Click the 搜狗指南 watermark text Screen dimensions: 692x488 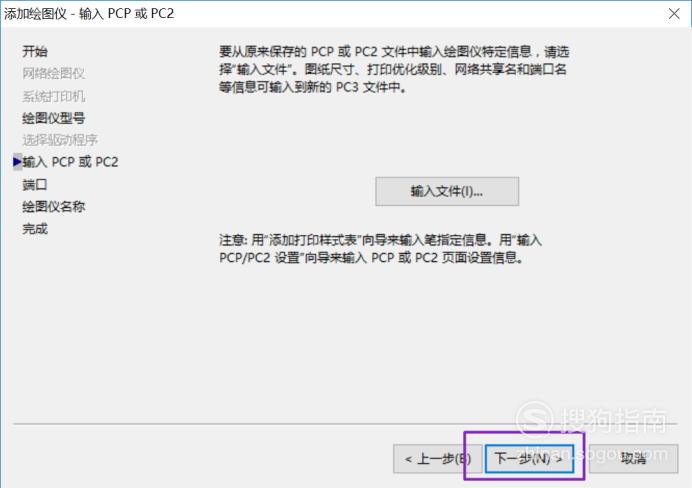coord(614,420)
